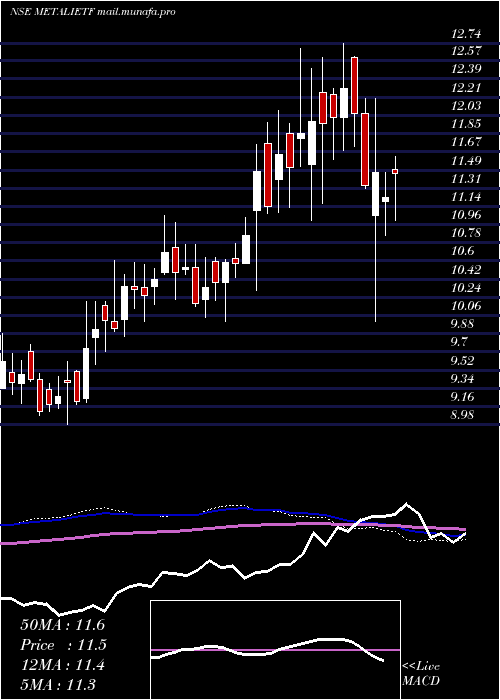This screenshot has width=500, height=700.
Task: Select the 9.52 price axis label
Action: (x=462, y=361)
